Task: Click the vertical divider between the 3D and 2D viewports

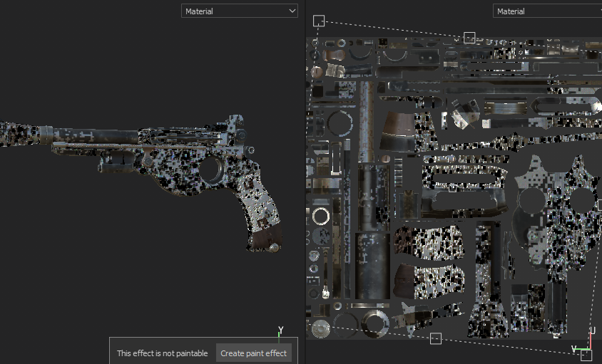Action: click(x=305, y=182)
